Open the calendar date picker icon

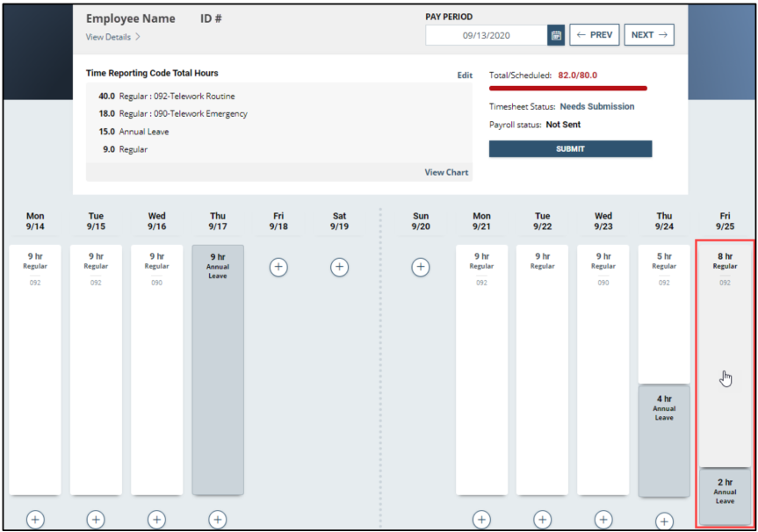coord(557,34)
